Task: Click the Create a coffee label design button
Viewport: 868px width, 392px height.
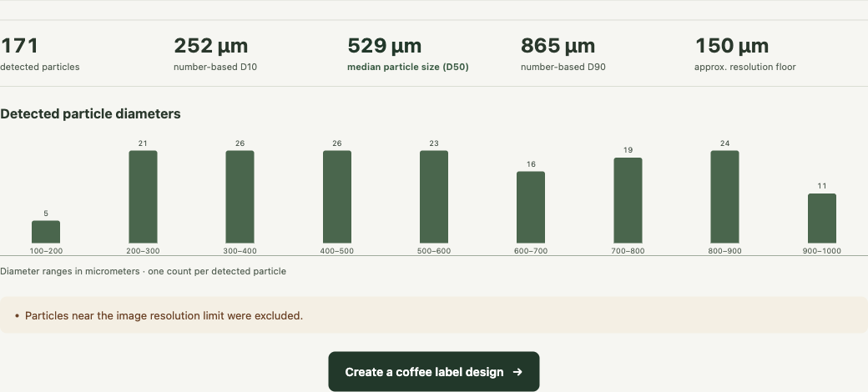Action: 433,371
